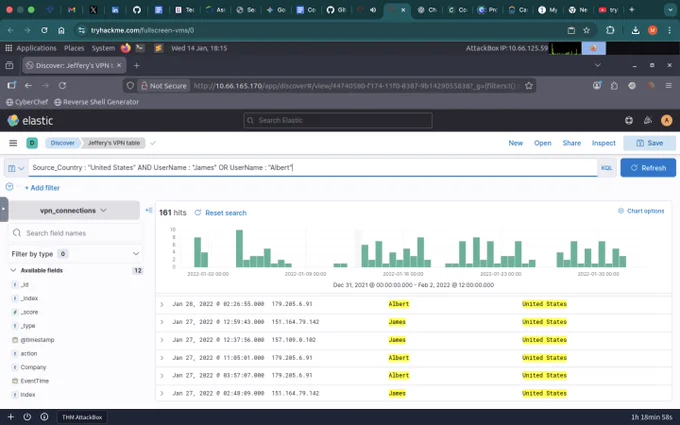Click Share in Discover top menu
The width and height of the screenshot is (680, 425).
(572, 143)
